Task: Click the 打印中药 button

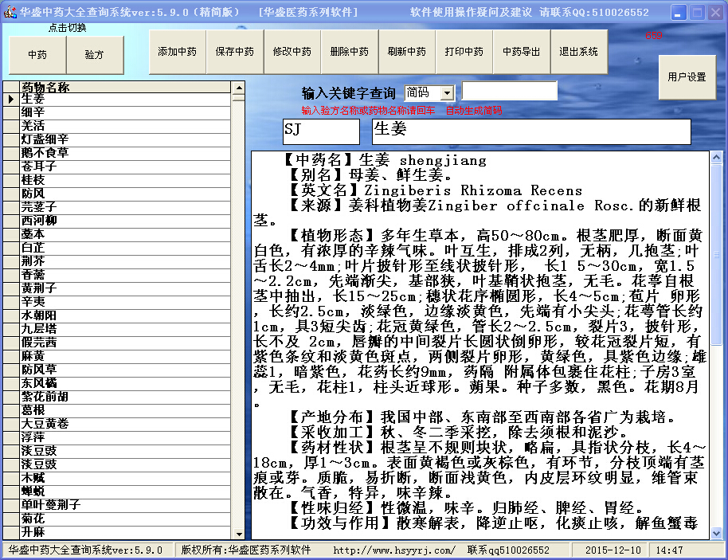Action: [x=464, y=52]
